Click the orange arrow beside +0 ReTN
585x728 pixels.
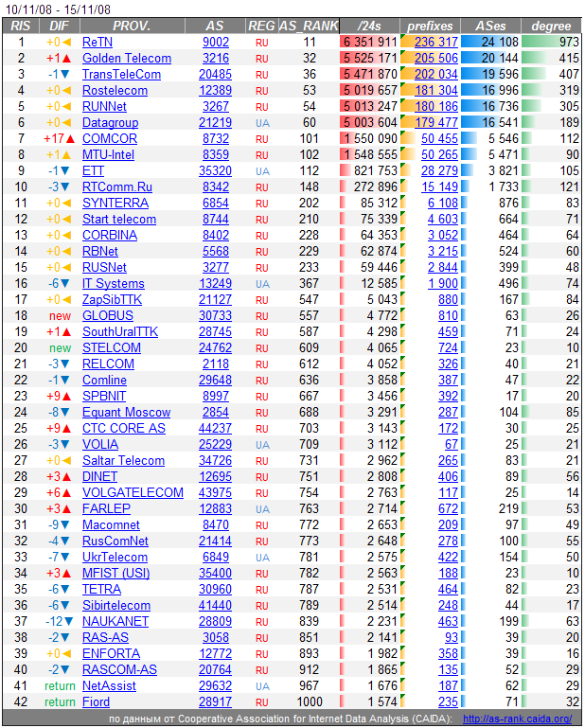(66, 43)
